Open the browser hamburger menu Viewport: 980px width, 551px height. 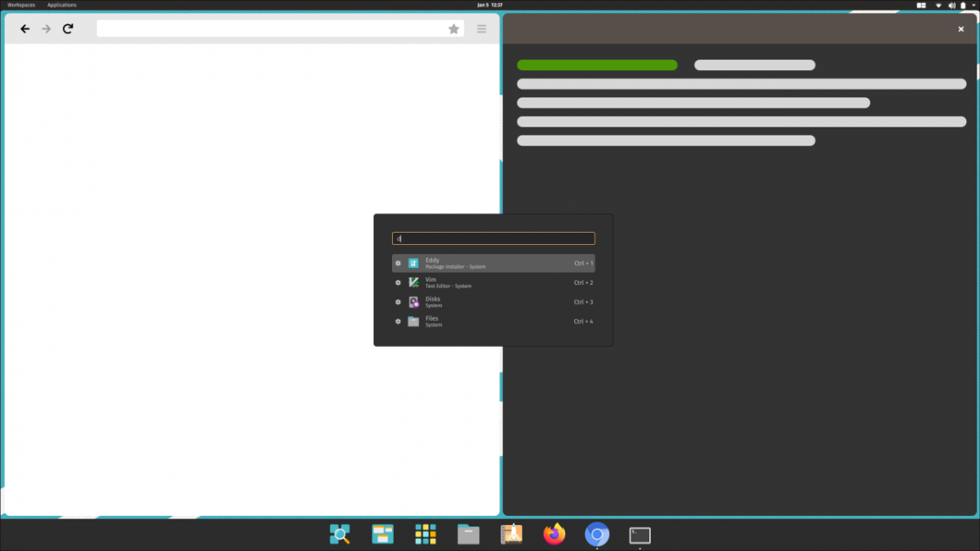tap(481, 29)
